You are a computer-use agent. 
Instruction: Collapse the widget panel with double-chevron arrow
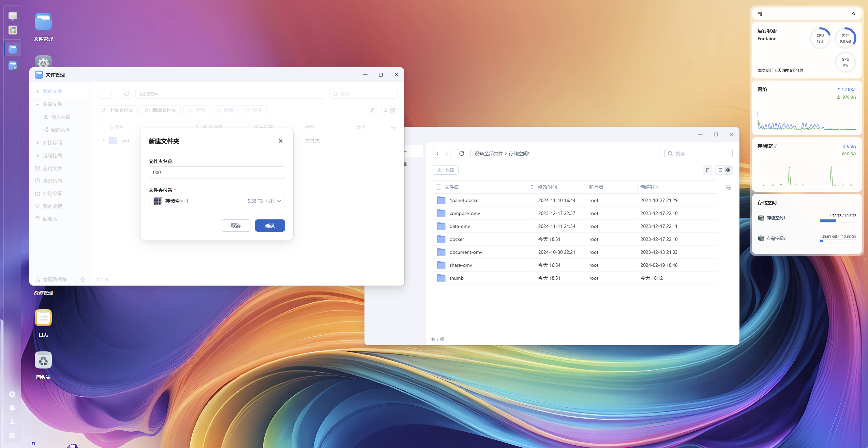click(x=854, y=14)
